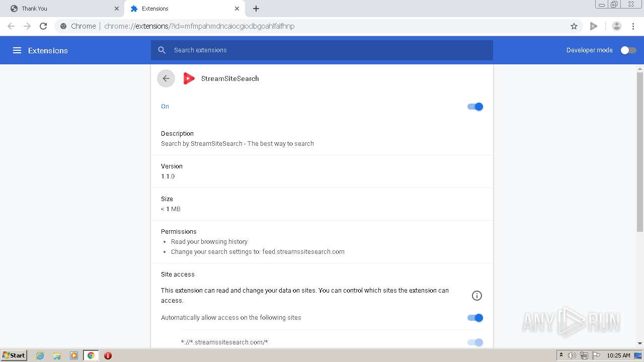Click the volume speaker tray icon
The height and width of the screenshot is (362, 644).
[x=572, y=355]
